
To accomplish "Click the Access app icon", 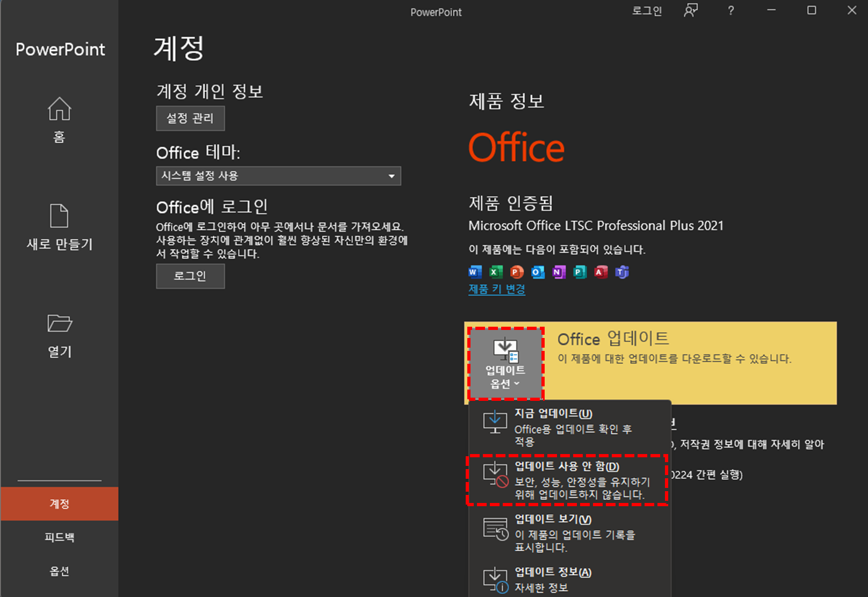I will point(601,272).
